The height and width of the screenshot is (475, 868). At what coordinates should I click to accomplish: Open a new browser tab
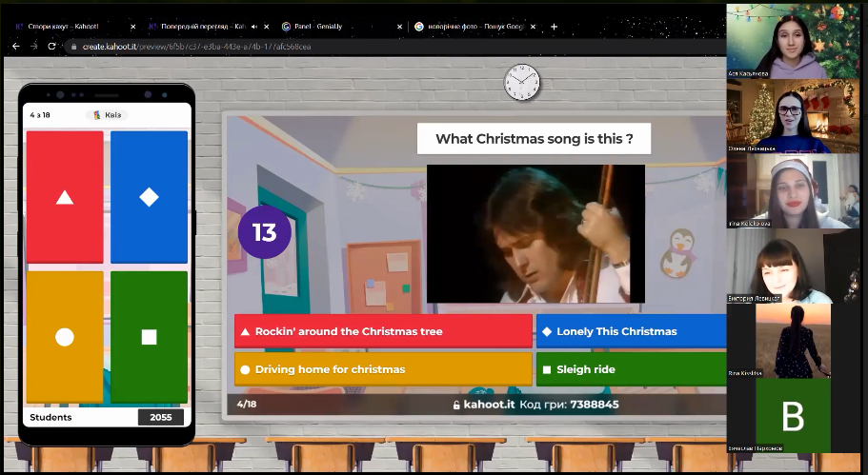tap(555, 27)
